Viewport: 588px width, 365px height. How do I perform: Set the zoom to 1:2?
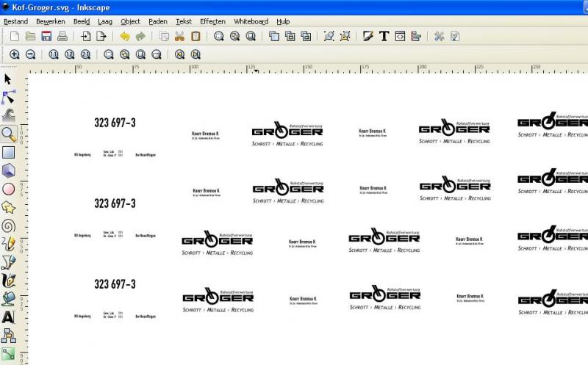pos(69,54)
